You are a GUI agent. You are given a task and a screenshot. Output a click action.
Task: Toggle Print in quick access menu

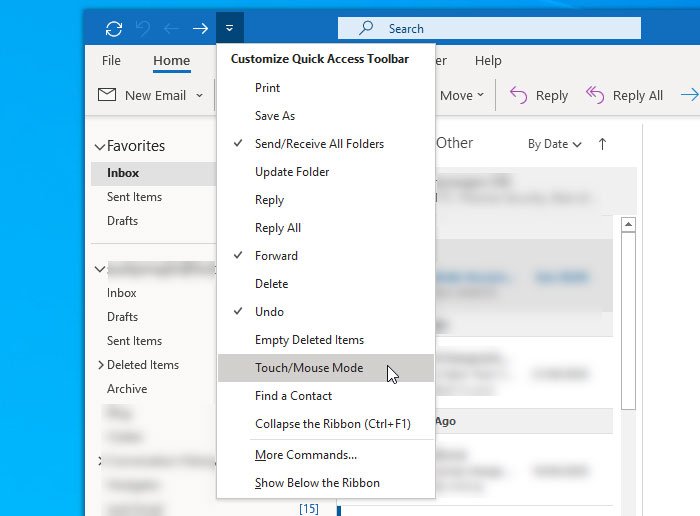[325, 88]
